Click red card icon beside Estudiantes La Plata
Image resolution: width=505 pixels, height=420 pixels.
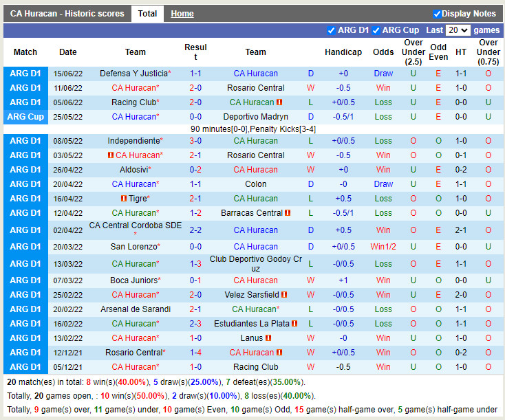(x=294, y=324)
